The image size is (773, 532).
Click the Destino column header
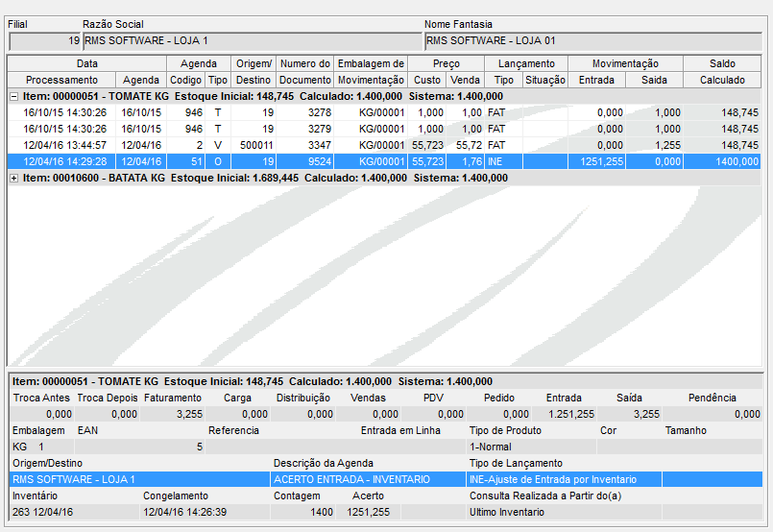click(x=254, y=80)
